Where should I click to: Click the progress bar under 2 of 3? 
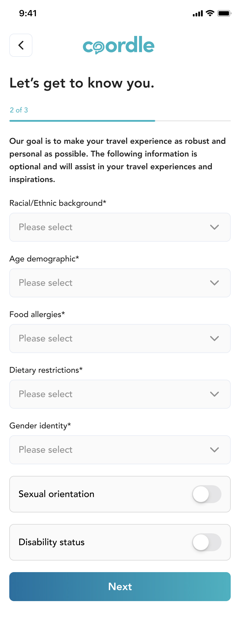[120, 121]
